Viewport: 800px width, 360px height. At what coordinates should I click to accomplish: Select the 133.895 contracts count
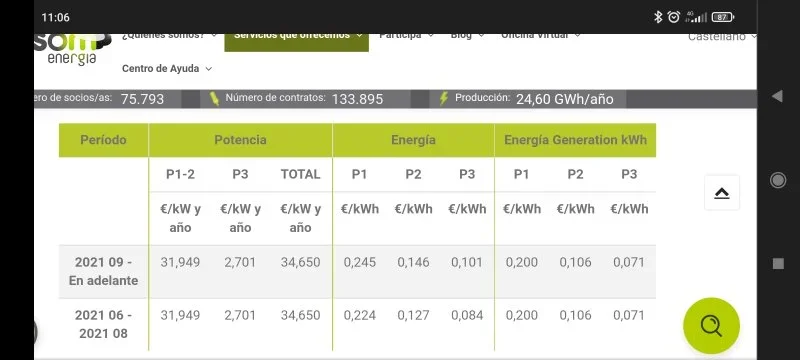(x=357, y=99)
